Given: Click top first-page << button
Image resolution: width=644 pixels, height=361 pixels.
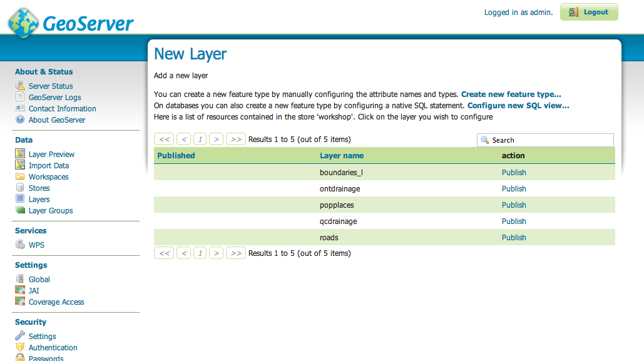Looking at the screenshot, I should [x=164, y=140].
